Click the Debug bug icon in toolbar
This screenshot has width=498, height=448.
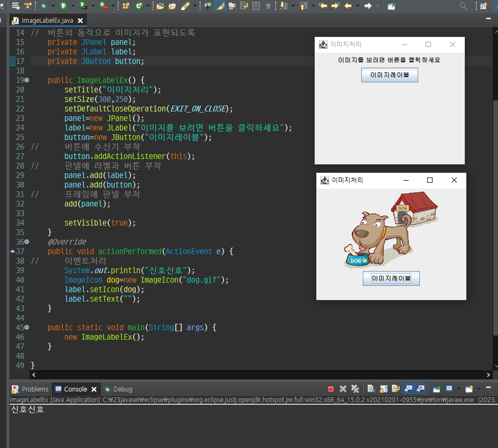click(x=43, y=6)
